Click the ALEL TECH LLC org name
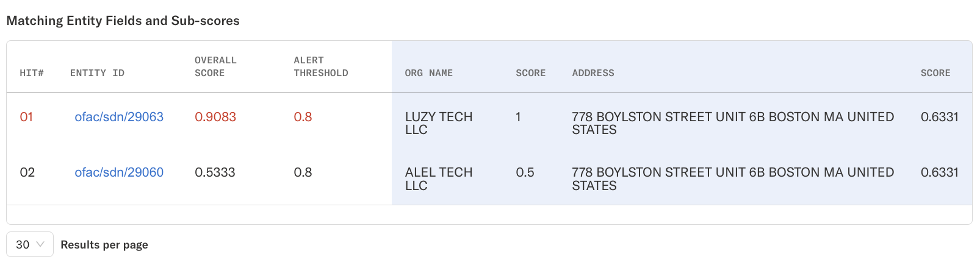 438,179
